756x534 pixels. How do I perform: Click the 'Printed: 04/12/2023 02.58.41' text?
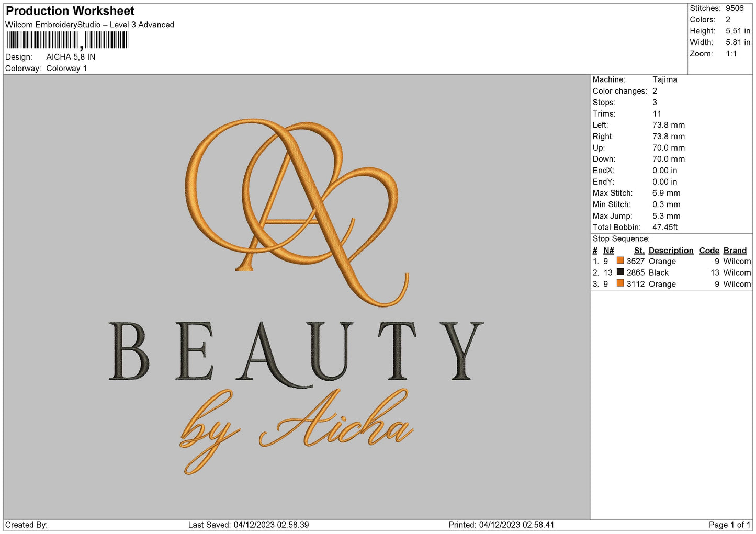click(501, 525)
